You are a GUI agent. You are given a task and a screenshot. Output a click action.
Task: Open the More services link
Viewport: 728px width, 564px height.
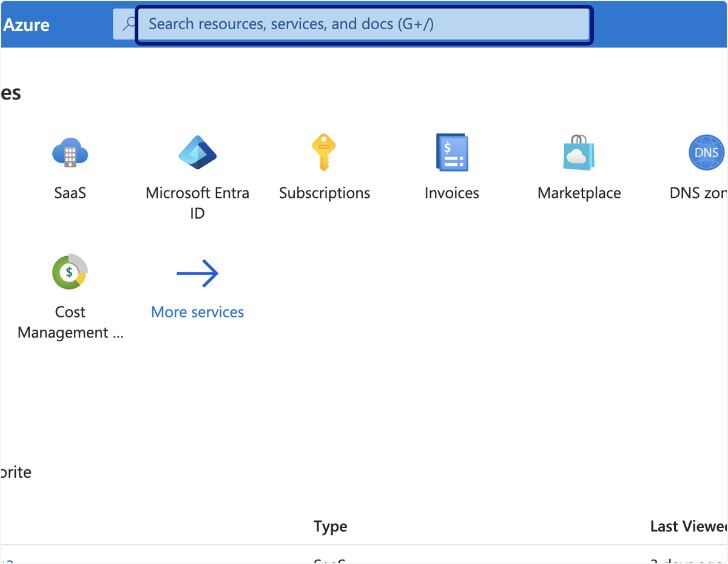pos(197,312)
